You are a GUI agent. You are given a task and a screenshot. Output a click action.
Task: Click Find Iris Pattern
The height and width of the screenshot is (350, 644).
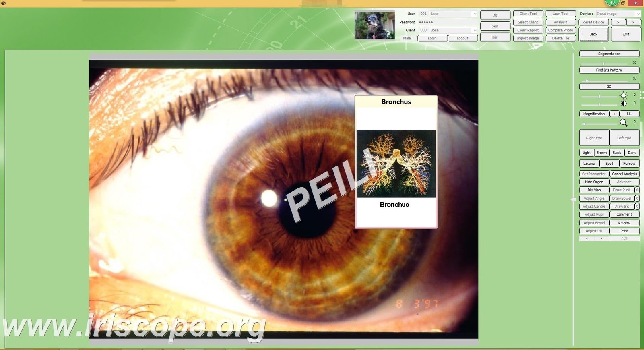point(609,70)
